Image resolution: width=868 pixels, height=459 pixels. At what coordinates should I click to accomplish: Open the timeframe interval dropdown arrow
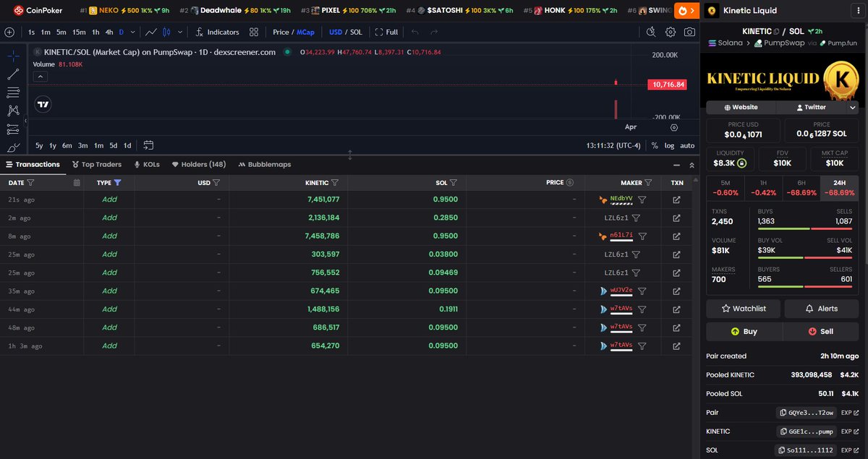132,32
